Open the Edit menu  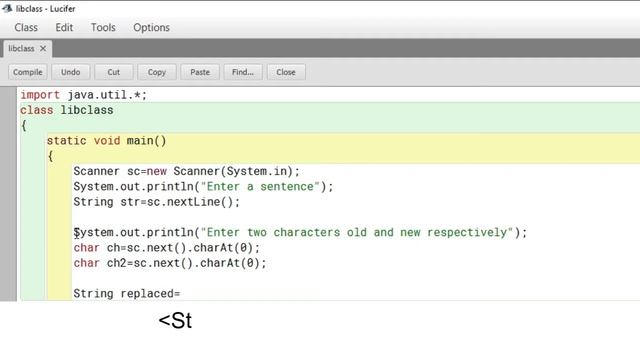(x=64, y=27)
